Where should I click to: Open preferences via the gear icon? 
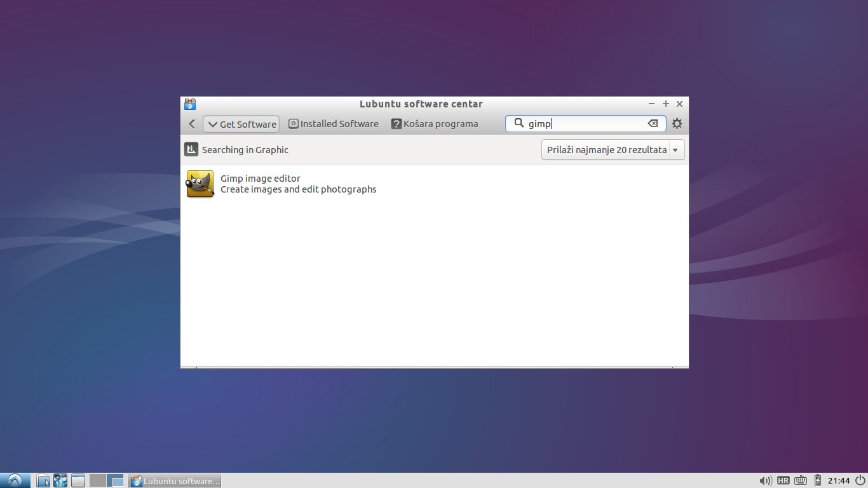(x=677, y=124)
